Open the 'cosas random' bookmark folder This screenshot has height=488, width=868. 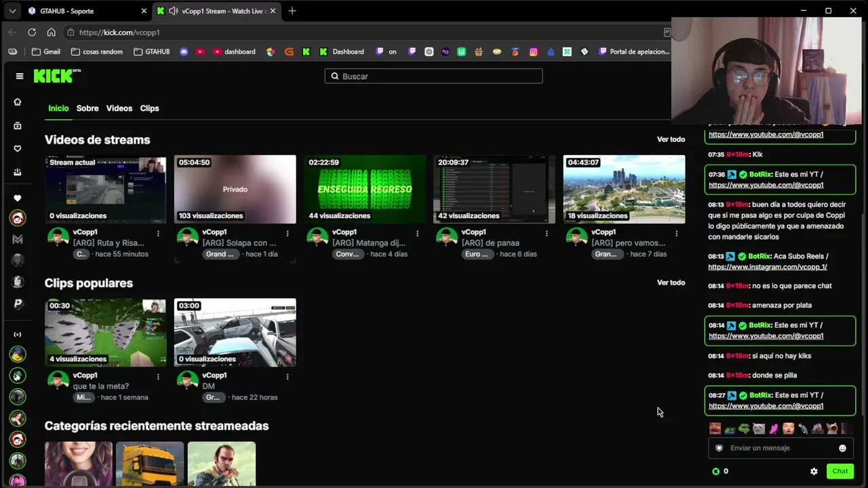click(x=97, y=52)
